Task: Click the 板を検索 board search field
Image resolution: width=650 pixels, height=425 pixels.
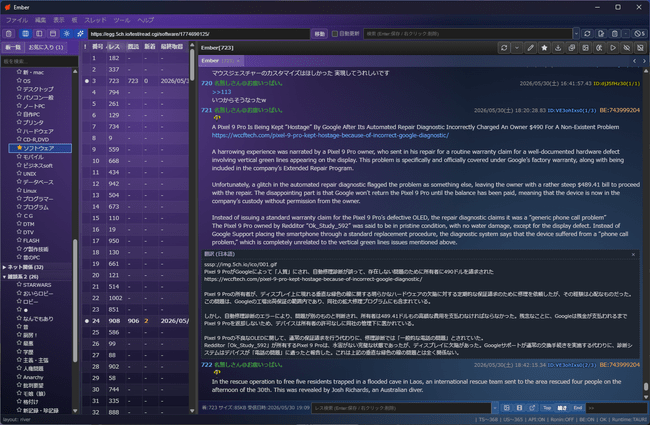Action: 39,61
